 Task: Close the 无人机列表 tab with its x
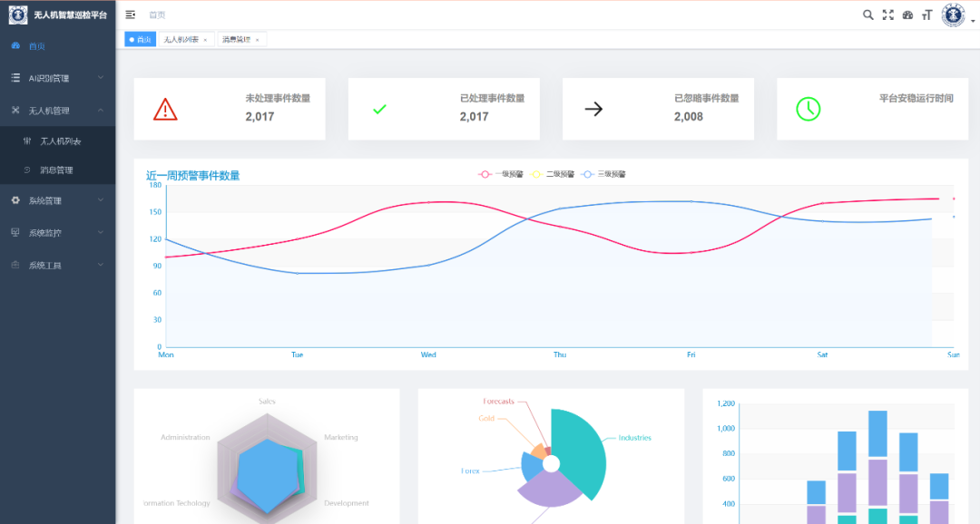coord(205,40)
